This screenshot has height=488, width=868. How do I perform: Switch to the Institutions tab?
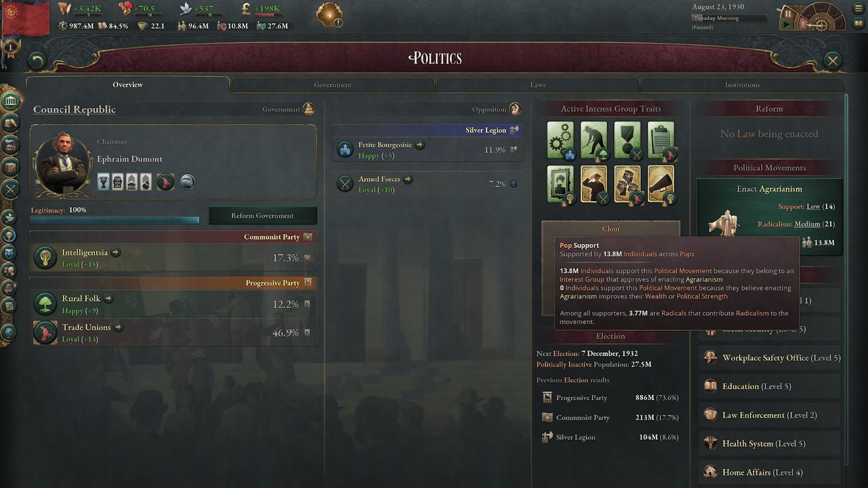pos(742,85)
